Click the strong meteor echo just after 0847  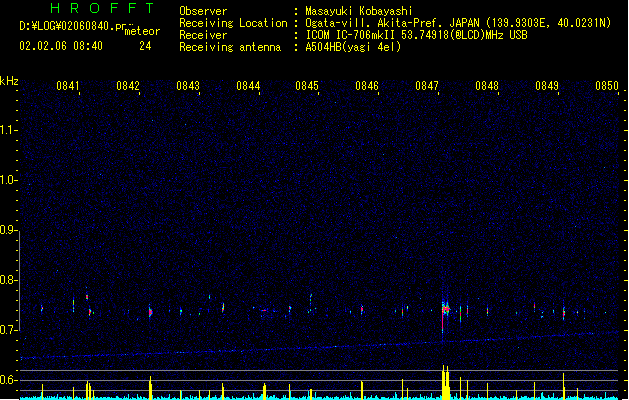coord(444,310)
